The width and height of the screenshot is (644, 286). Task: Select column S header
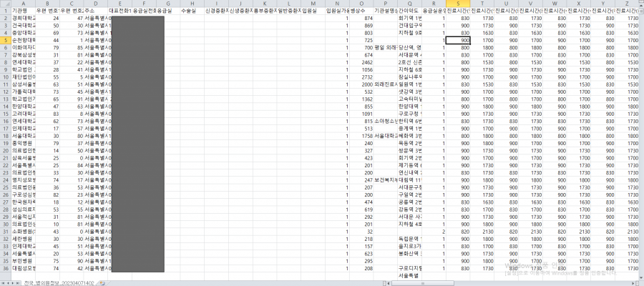457,4
